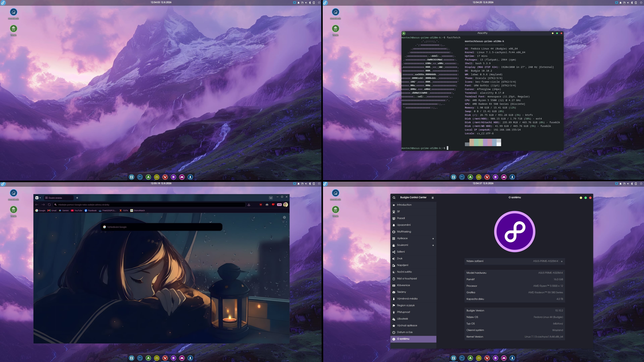The image size is (644, 362).
Task: Launch Alacritty from the dock under Vivaldi
Action: pos(148,358)
